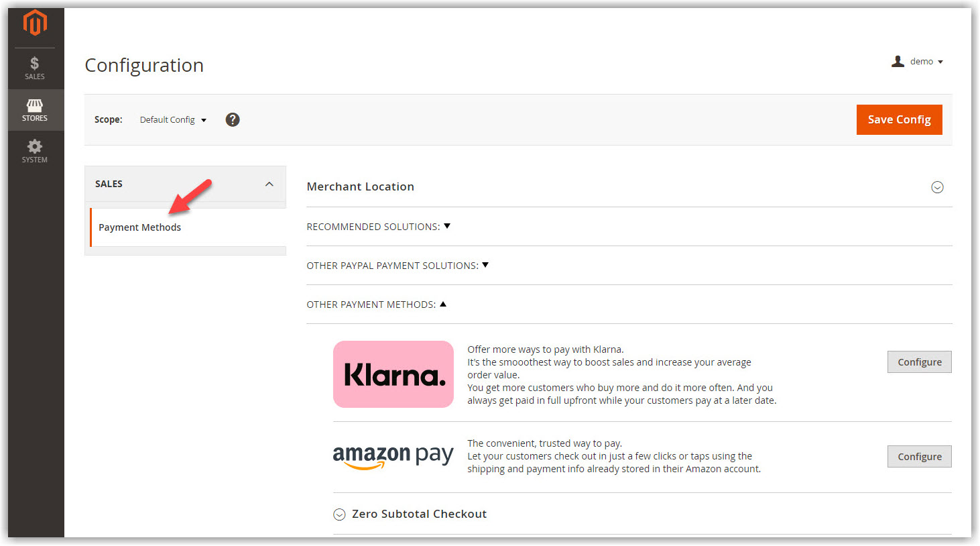Configure the Klarna payment method
980x546 pixels.
[x=919, y=362]
